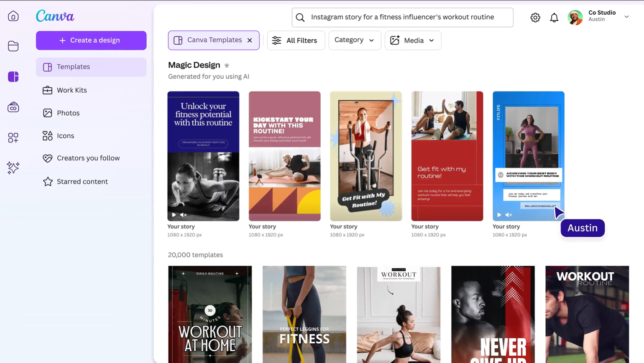Open the notifications bell
The image size is (644, 363).
click(x=554, y=18)
